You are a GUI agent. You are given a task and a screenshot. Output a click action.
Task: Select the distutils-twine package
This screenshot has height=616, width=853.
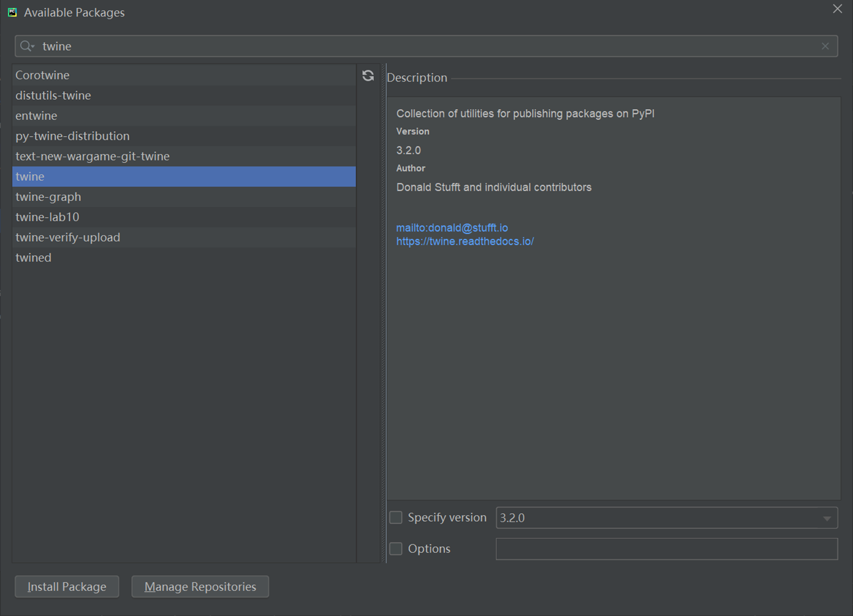click(x=184, y=95)
